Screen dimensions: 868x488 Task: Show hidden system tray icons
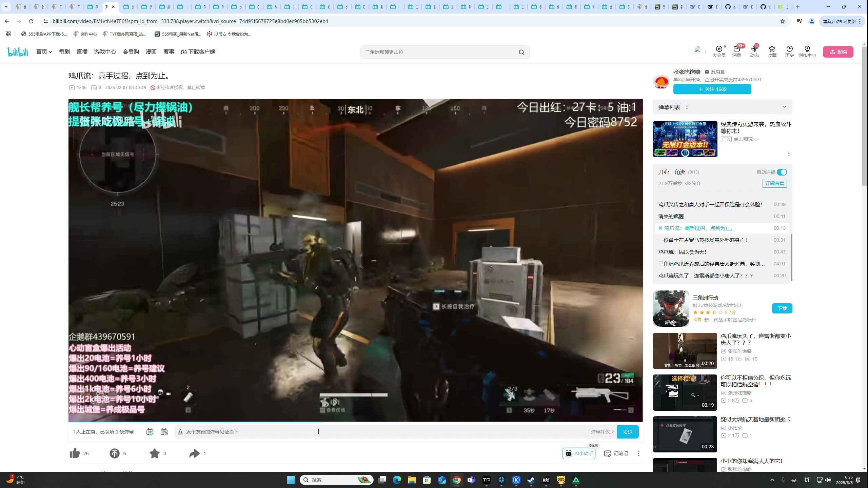(772, 480)
